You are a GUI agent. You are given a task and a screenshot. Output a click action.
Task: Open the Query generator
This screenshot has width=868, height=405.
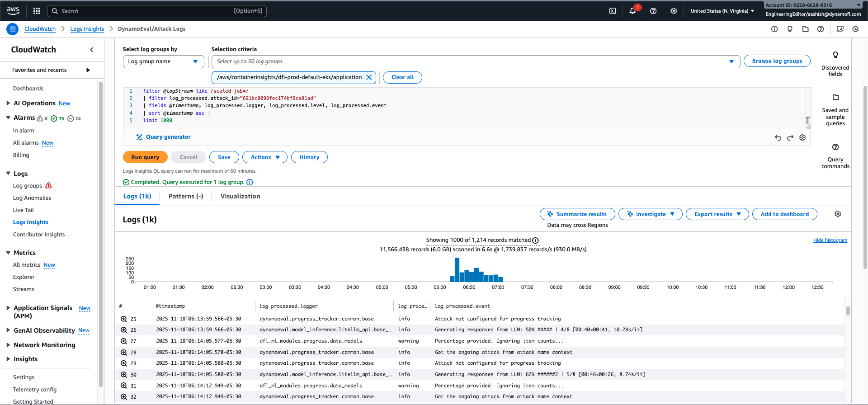point(163,137)
